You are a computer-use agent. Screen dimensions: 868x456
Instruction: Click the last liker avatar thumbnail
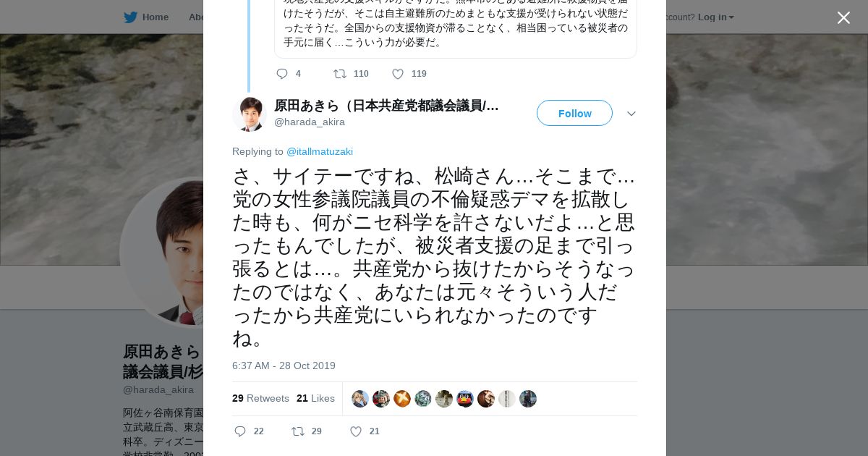[528, 399]
